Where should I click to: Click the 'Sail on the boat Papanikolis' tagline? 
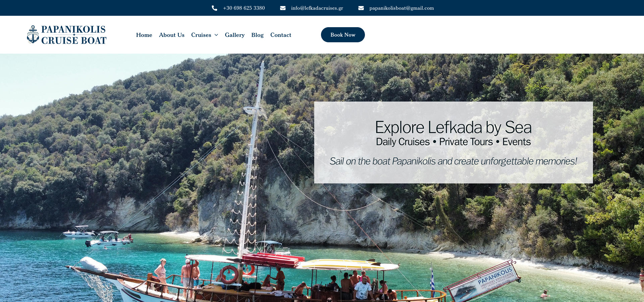tap(453, 161)
